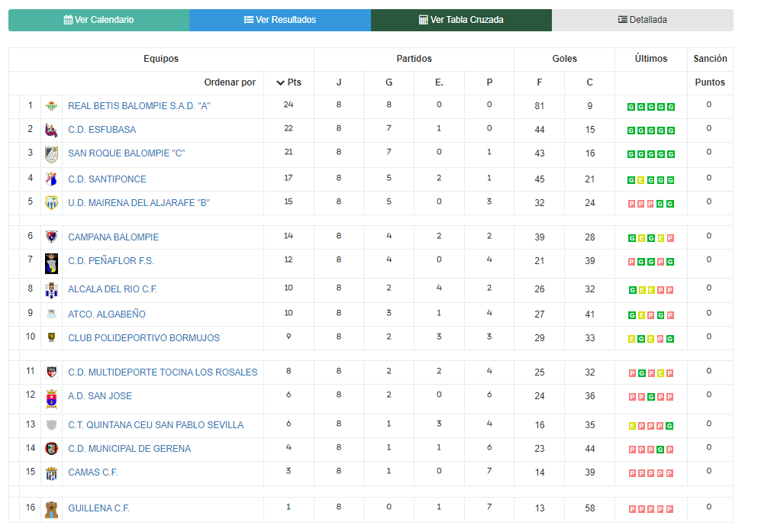Click the Guillena C.F. castle crest
The width and height of the screenshot is (758, 532).
pyautogui.click(x=51, y=509)
